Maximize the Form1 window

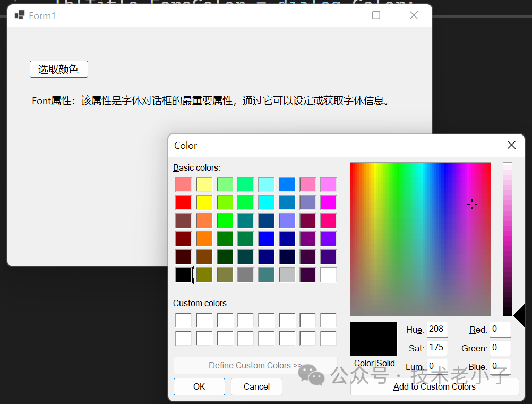(376, 15)
